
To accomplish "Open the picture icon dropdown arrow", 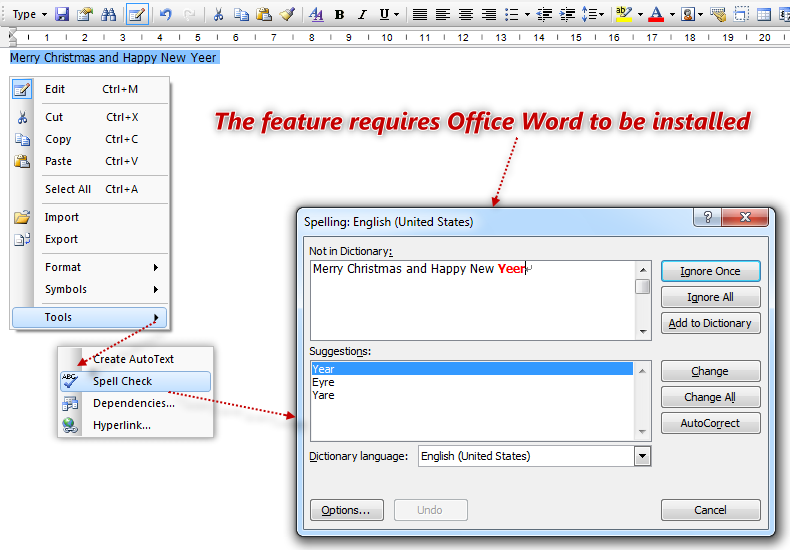I will pos(700,14).
